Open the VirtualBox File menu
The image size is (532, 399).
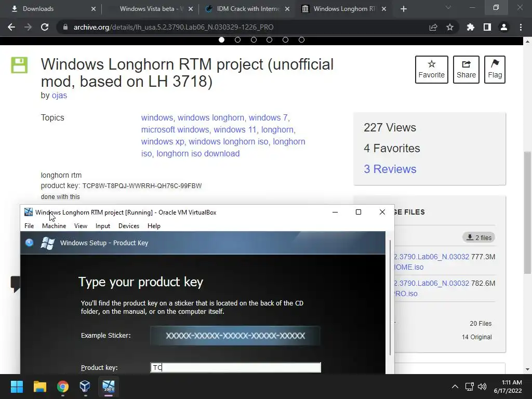click(29, 226)
